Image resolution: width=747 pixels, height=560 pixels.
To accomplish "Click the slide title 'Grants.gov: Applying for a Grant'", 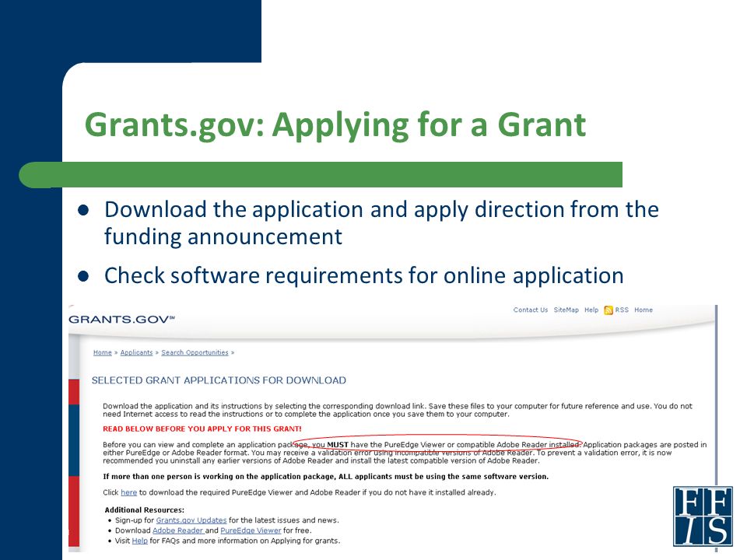I will click(335, 124).
